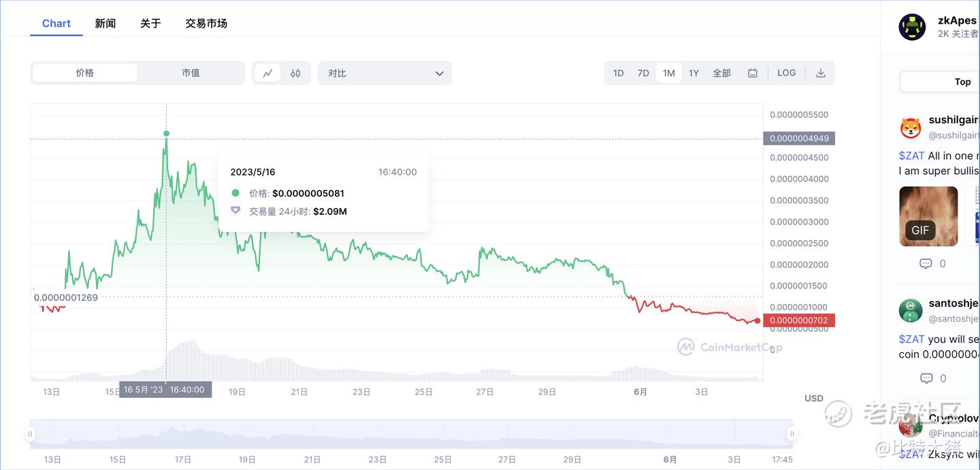Switch to candlestick chart icon
Viewport: 980px width, 470px height.
(x=295, y=73)
